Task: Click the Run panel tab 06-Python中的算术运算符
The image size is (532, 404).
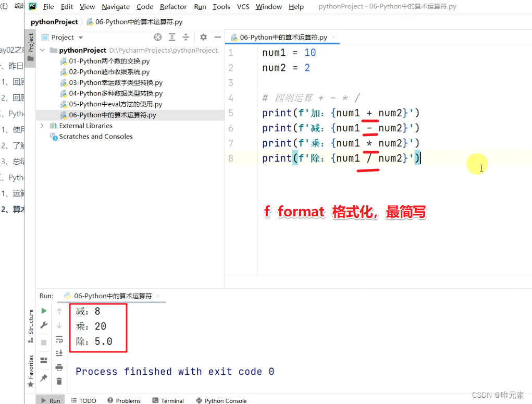Action: [x=113, y=296]
